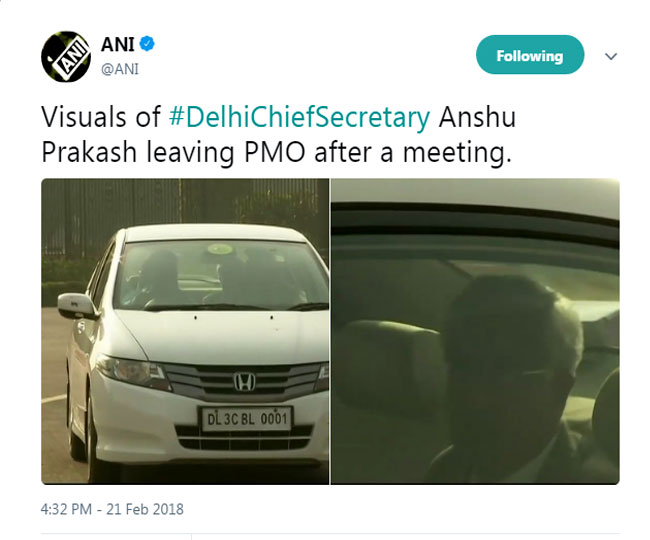Open the 4:32 PM timestamp link

(x=112, y=509)
